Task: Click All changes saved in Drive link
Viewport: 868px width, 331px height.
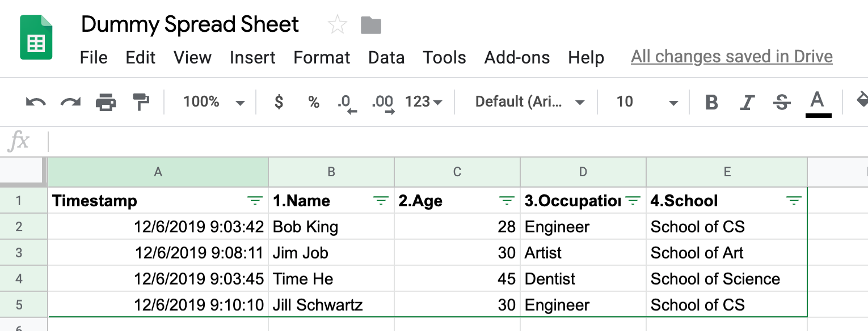Action: point(731,57)
